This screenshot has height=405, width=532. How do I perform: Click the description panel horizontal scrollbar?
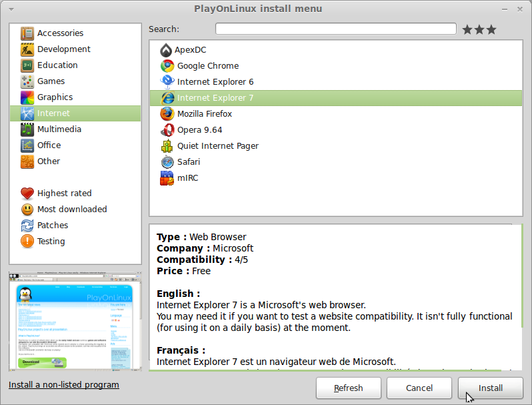[325, 370]
